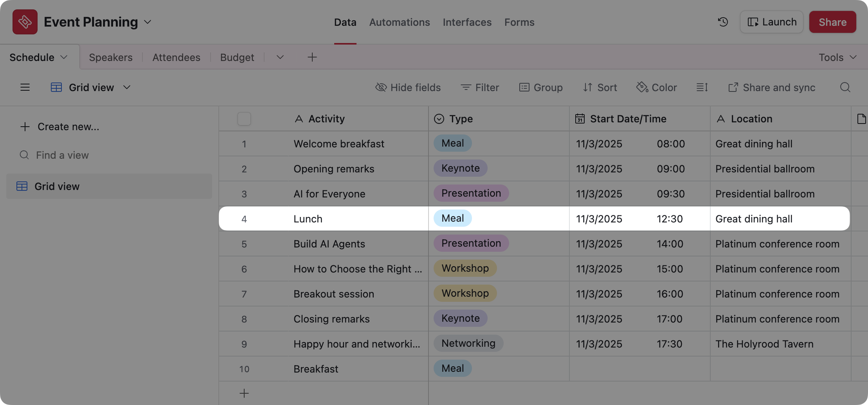868x405 pixels.
Task: Open the Speakers table tab
Action: coord(111,57)
